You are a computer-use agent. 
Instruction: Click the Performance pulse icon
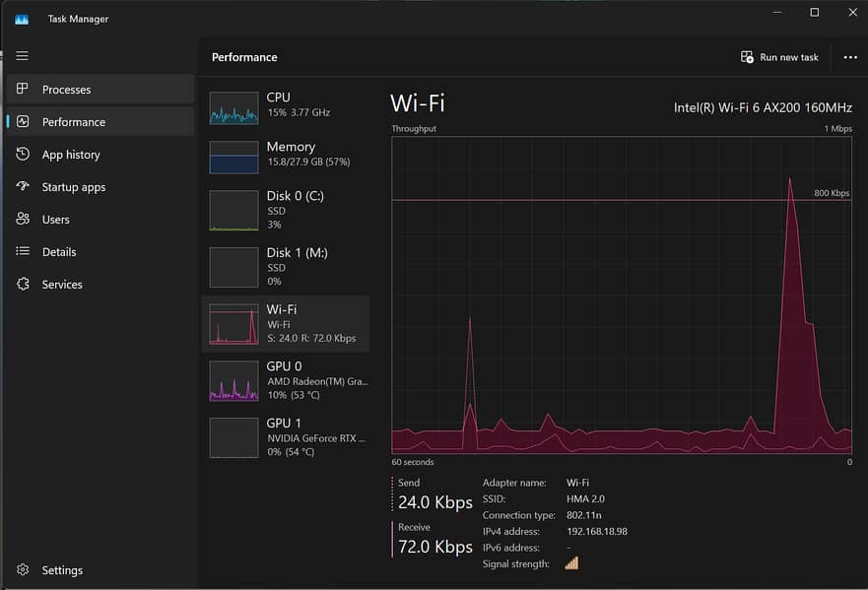(x=23, y=122)
